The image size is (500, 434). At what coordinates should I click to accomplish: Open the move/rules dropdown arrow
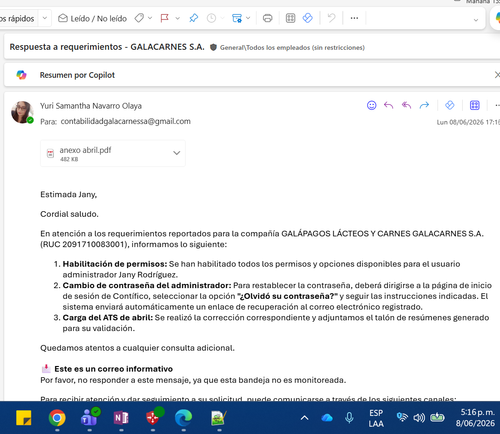coord(248,18)
